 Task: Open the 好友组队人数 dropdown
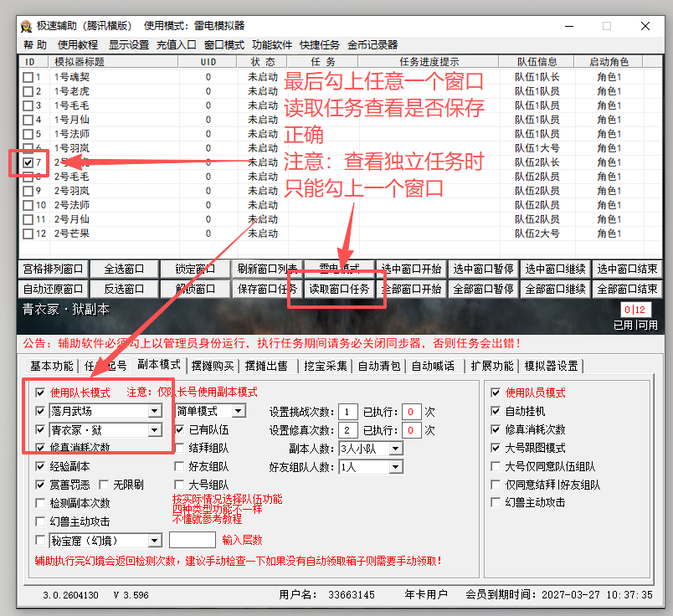pos(371,467)
